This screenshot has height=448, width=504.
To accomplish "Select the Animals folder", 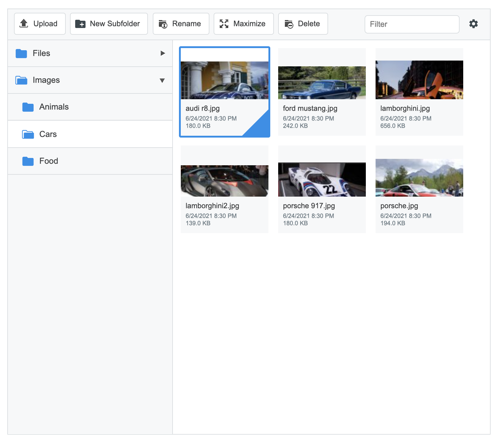I will pyautogui.click(x=54, y=107).
